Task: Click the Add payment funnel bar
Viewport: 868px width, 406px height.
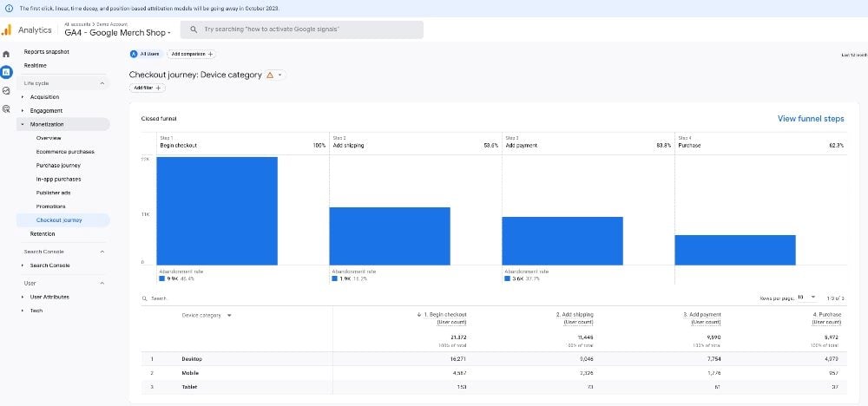Action: pos(562,240)
